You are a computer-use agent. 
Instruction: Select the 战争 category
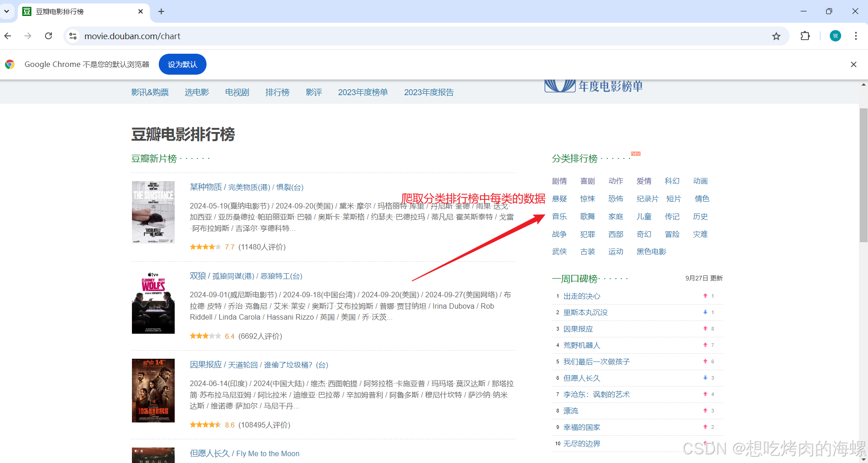(560, 234)
